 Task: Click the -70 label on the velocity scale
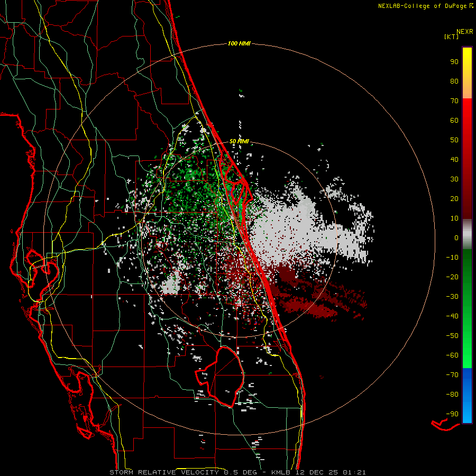click(452, 374)
